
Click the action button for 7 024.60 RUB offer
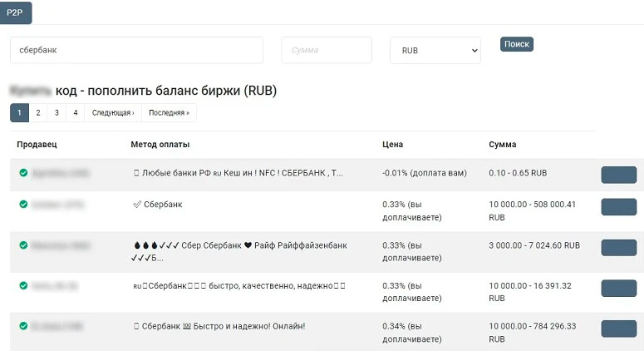click(618, 248)
